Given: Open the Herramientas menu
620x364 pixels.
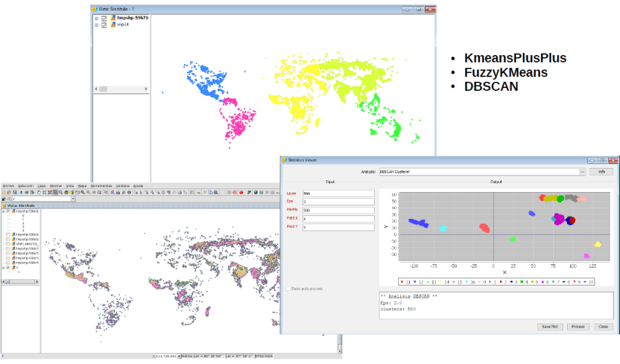Looking at the screenshot, I should pos(99,186).
